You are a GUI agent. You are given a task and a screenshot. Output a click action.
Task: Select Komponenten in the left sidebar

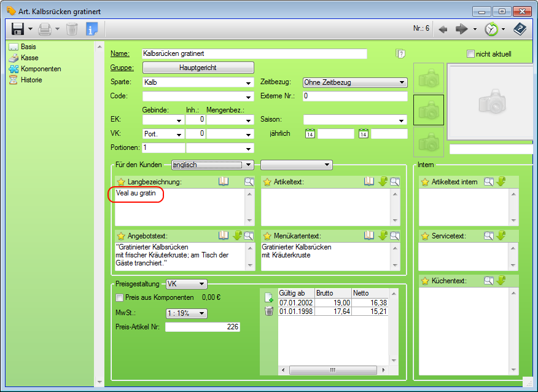click(x=41, y=69)
